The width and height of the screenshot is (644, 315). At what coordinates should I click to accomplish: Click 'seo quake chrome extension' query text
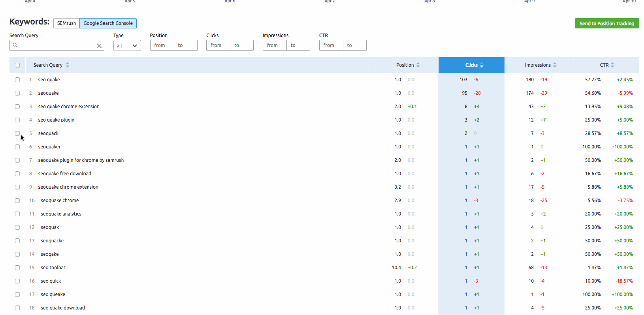(69, 107)
